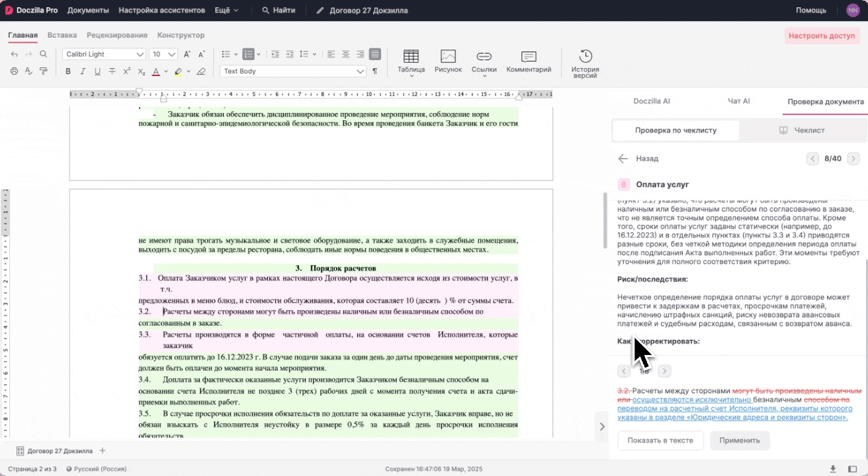This screenshot has height=476, width=868.
Task: Show paragraph formatting marks
Action: pos(375,71)
